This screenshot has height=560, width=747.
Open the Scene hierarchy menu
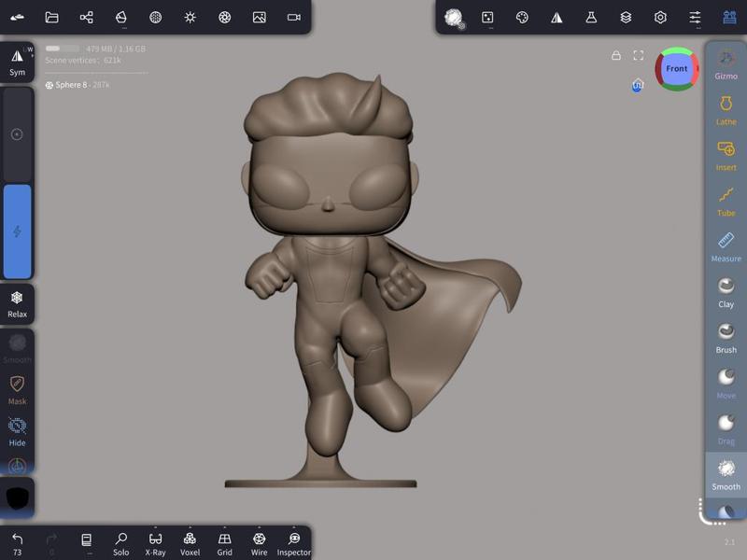[x=86, y=18]
